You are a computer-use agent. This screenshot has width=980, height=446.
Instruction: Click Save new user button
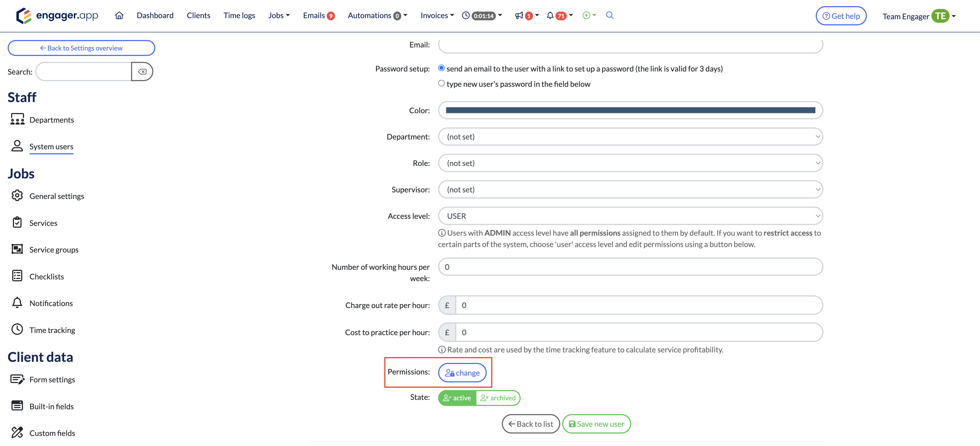tap(596, 424)
